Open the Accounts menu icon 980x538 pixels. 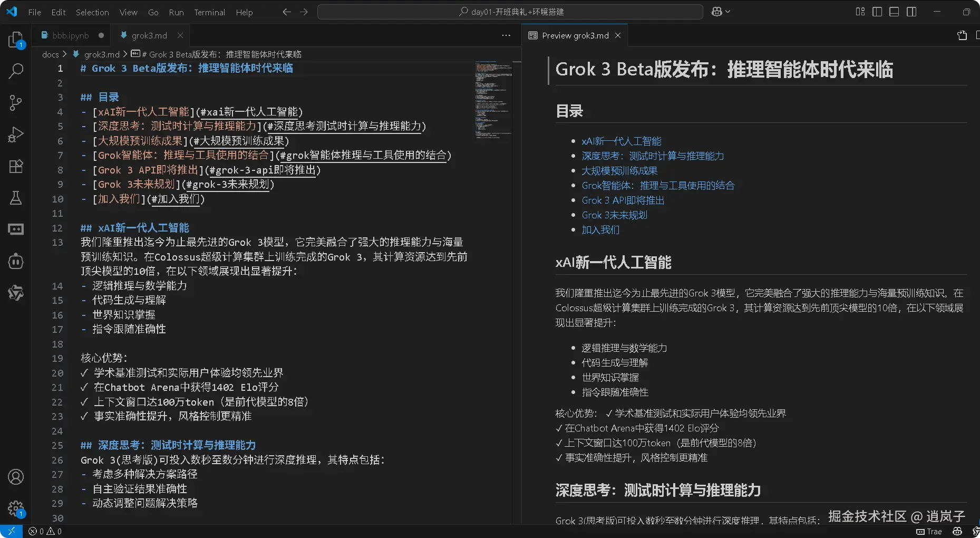(x=16, y=477)
